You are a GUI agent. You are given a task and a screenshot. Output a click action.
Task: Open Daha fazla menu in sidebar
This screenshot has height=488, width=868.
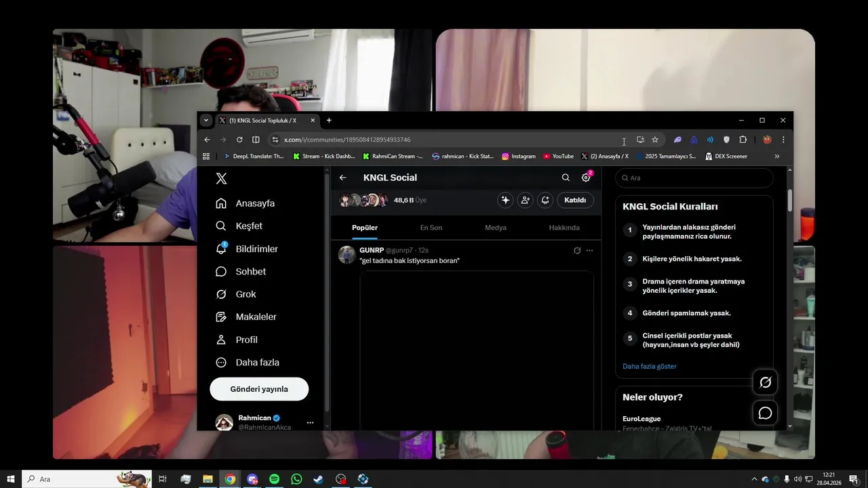pyautogui.click(x=248, y=363)
